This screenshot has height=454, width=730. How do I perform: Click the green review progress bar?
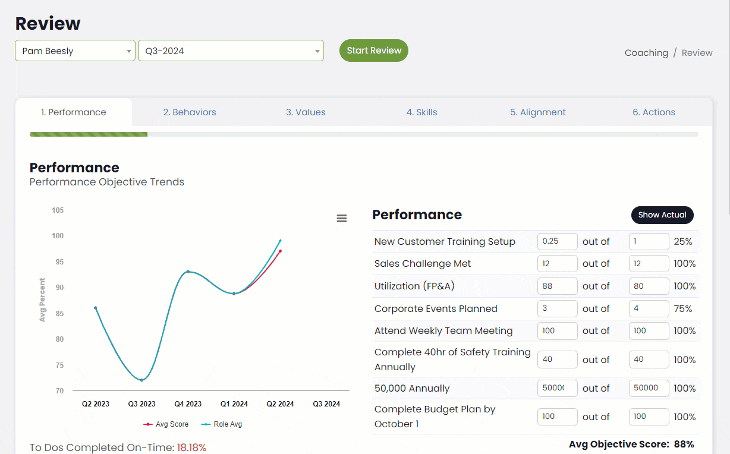[x=88, y=135]
